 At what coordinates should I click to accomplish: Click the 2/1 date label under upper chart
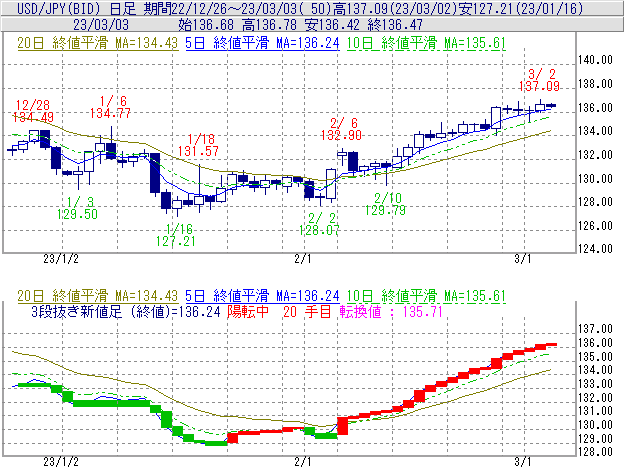(303, 259)
